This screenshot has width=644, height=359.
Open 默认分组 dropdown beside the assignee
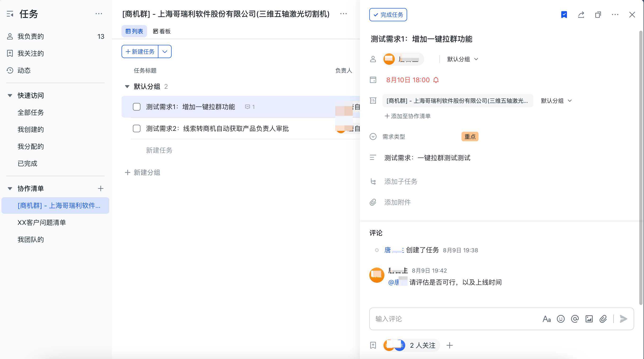click(x=462, y=59)
